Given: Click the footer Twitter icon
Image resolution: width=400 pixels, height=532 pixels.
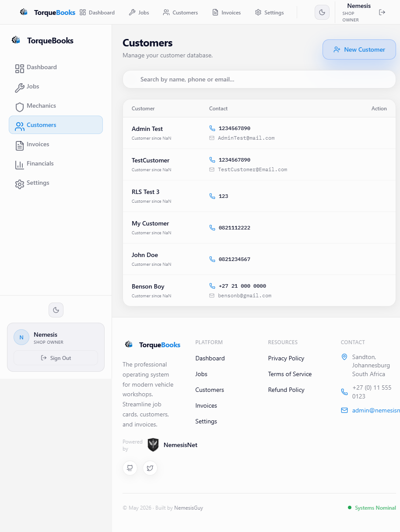Looking at the screenshot, I should pos(150,468).
